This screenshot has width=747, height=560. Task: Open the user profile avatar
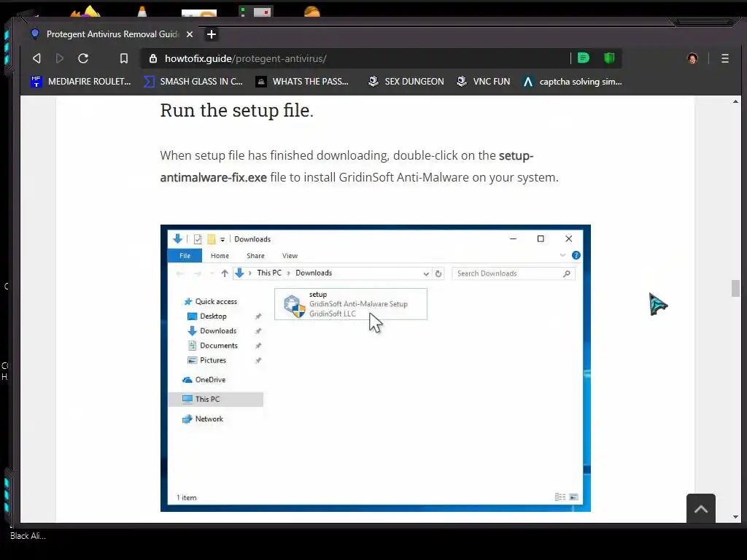(x=692, y=58)
